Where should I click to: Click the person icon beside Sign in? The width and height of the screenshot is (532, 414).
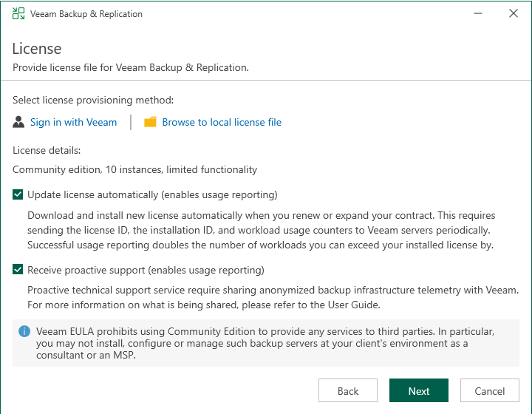19,122
